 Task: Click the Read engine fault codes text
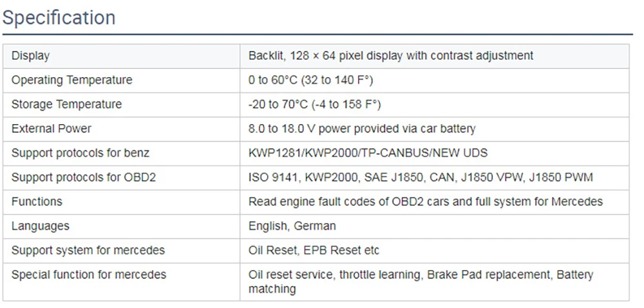425,202
